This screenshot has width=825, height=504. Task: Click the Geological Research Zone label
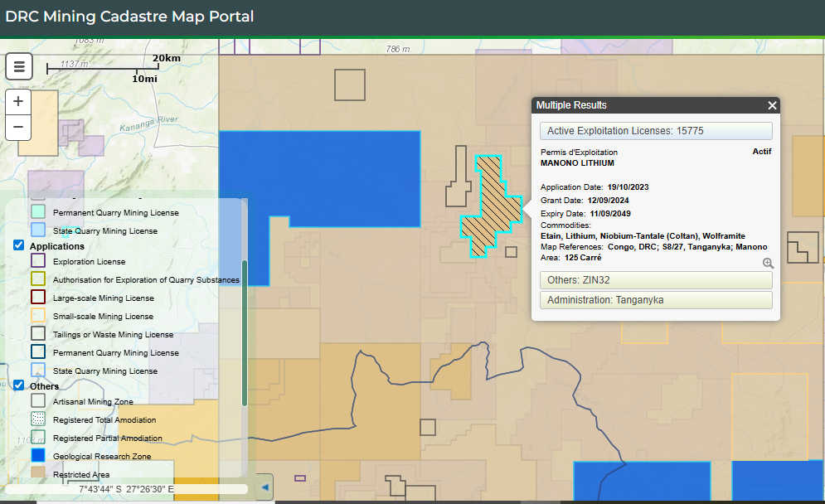pos(102,456)
